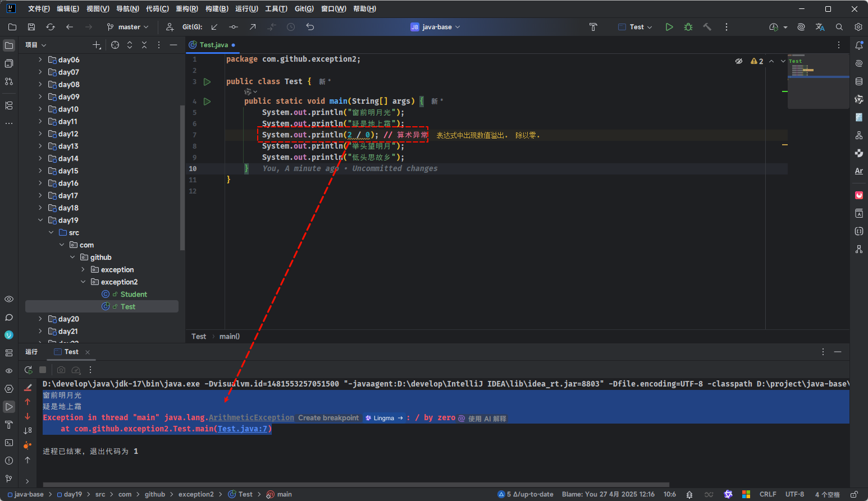Screen dimensions: 868x501
Task: Open the Notifications bell icon
Action: (x=858, y=45)
